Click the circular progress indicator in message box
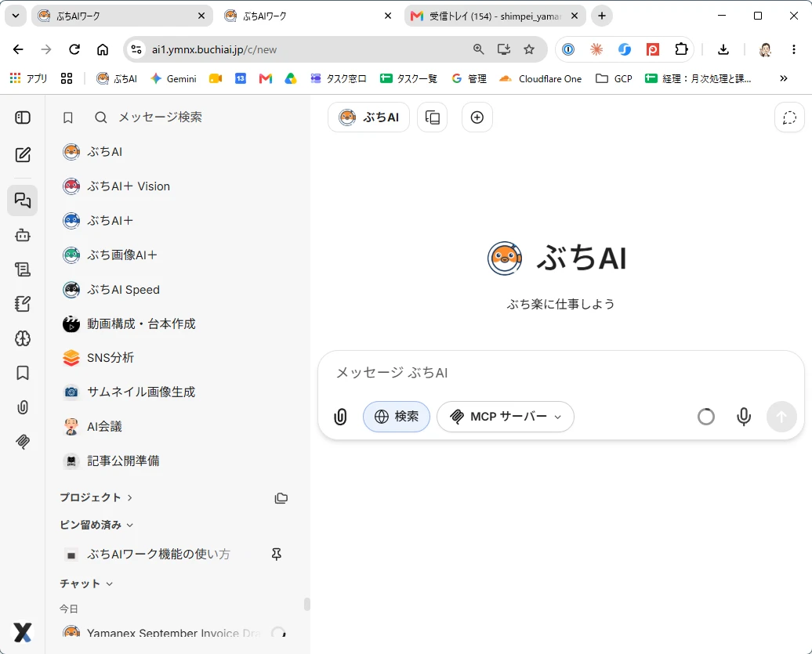The image size is (812, 654). (706, 417)
